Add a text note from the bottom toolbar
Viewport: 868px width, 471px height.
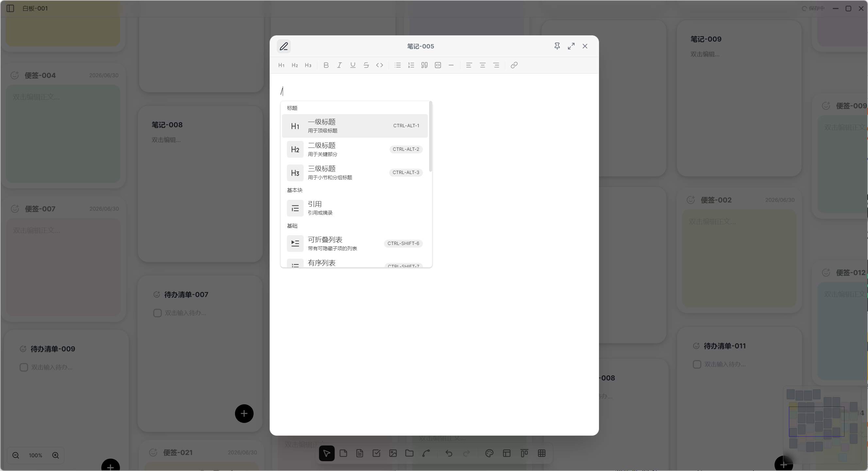coord(359,453)
